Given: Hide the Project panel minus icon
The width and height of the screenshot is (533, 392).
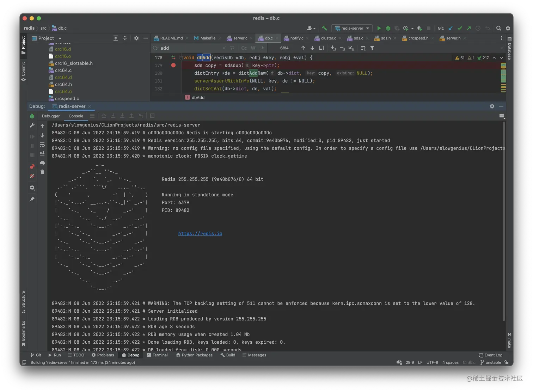Looking at the screenshot, I should 146,38.
